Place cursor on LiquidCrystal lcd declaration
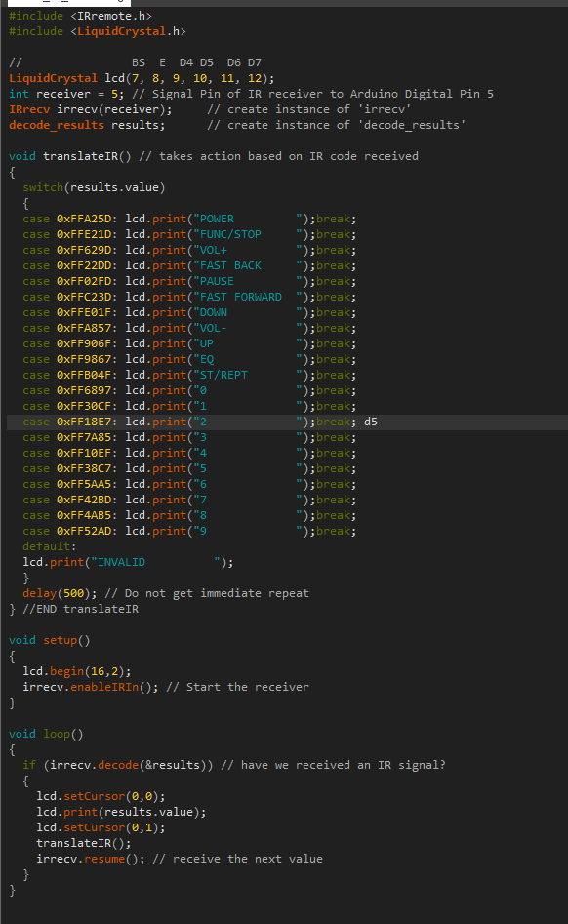This screenshot has width=568, height=924. (142, 78)
